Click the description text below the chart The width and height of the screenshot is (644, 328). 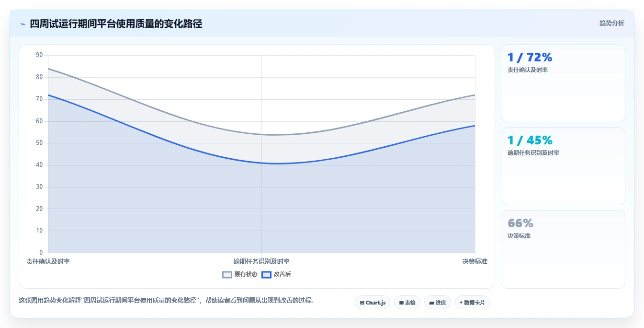tap(166, 301)
